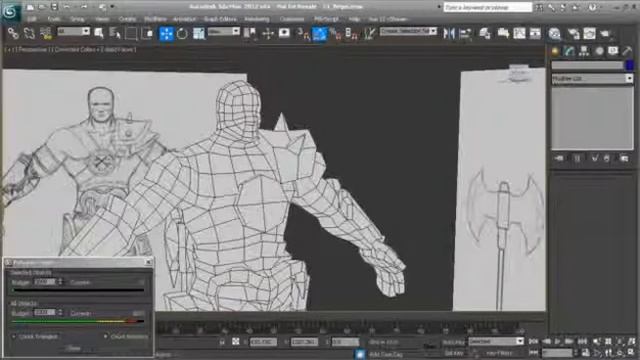Click the Use Pivot Point Center icon

pyautogui.click(x=250, y=33)
